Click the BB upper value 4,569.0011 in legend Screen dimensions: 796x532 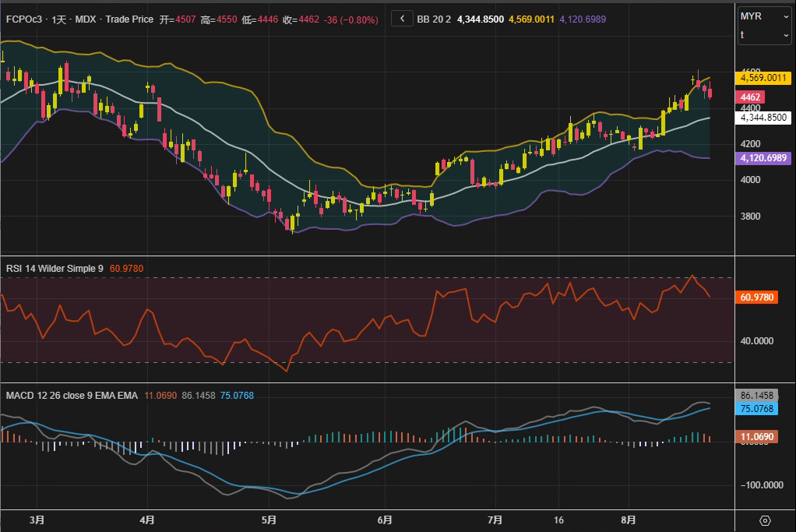click(531, 19)
